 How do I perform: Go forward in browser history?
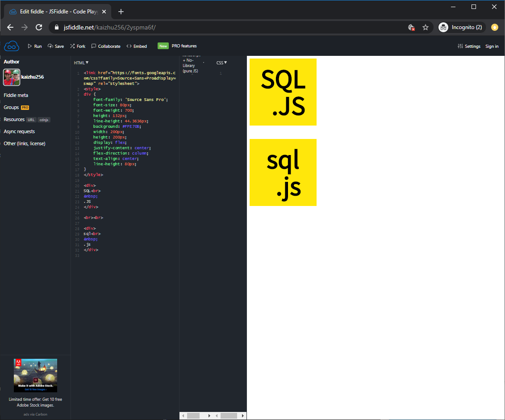click(x=25, y=27)
